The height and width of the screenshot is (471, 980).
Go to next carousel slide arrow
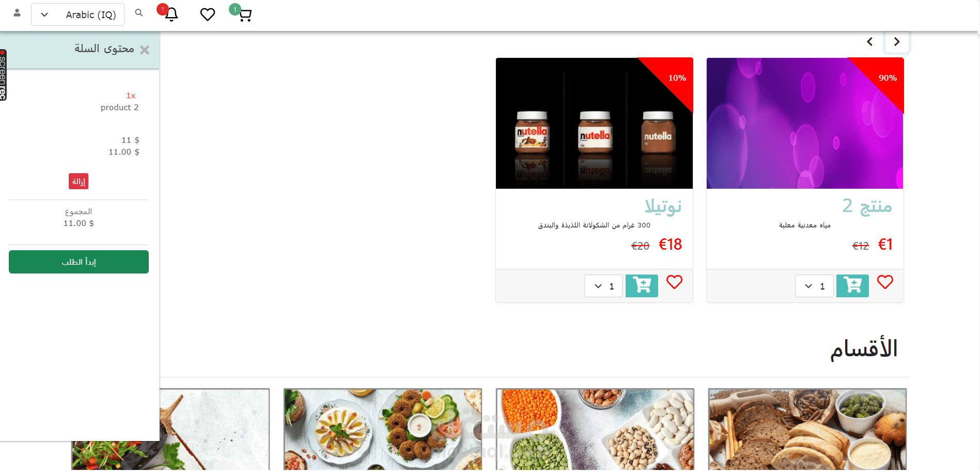[897, 42]
